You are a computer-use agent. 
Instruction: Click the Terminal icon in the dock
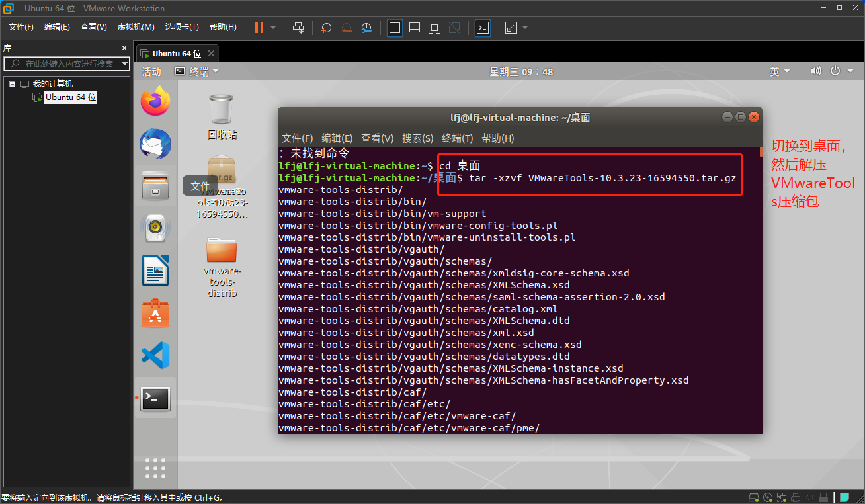[155, 398]
